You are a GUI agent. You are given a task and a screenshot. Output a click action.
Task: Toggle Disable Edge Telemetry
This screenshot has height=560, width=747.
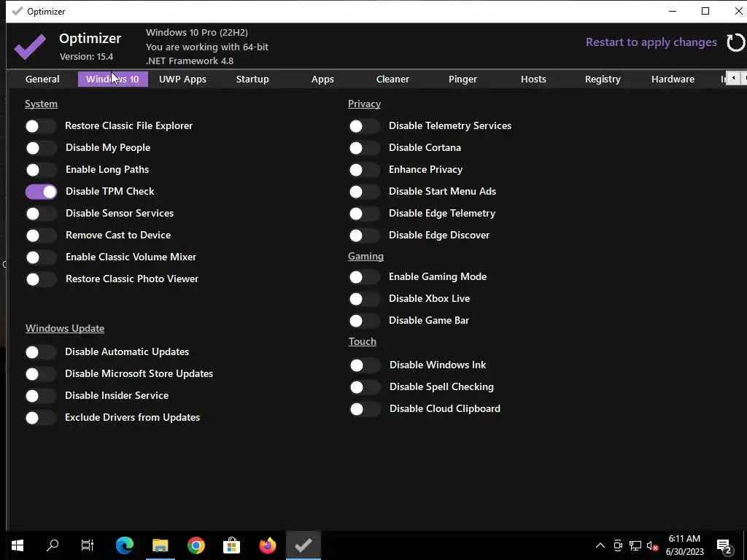point(365,214)
